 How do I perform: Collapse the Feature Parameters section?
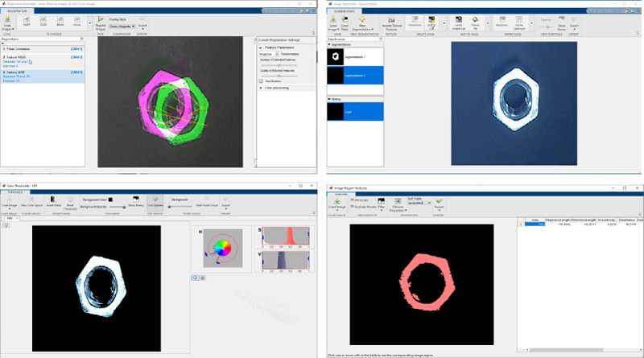click(260, 47)
